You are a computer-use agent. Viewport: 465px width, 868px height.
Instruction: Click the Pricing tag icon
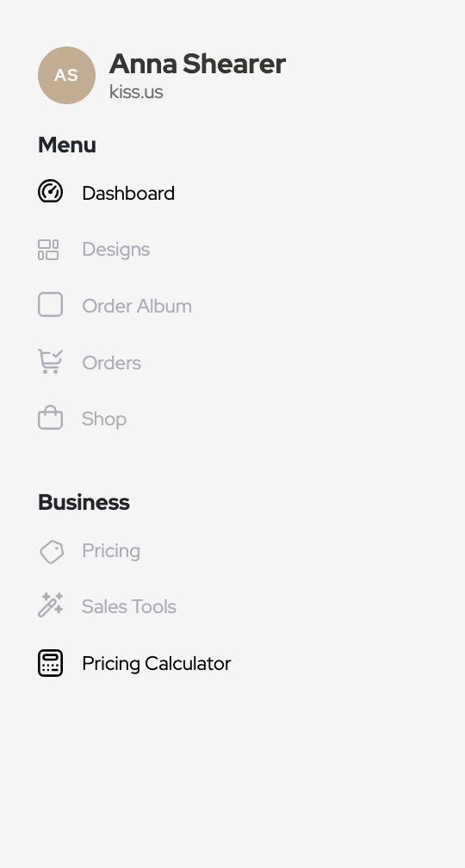(x=52, y=552)
